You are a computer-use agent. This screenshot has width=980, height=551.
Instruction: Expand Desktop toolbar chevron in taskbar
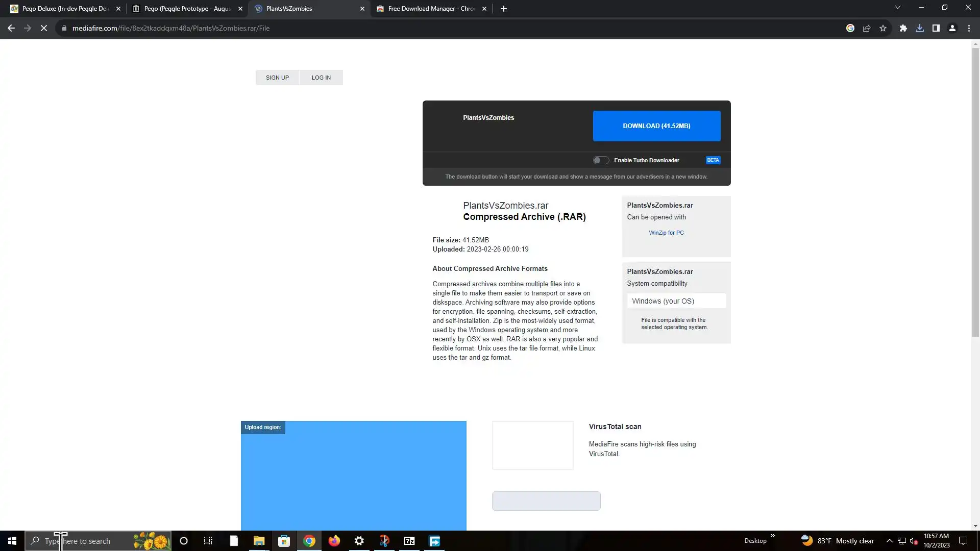tap(772, 536)
